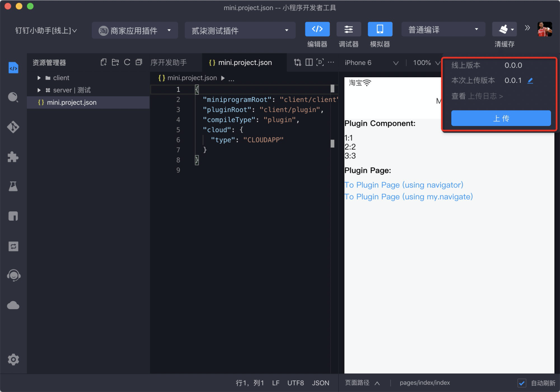Open the 普通编译 compile mode dropdown

444,29
